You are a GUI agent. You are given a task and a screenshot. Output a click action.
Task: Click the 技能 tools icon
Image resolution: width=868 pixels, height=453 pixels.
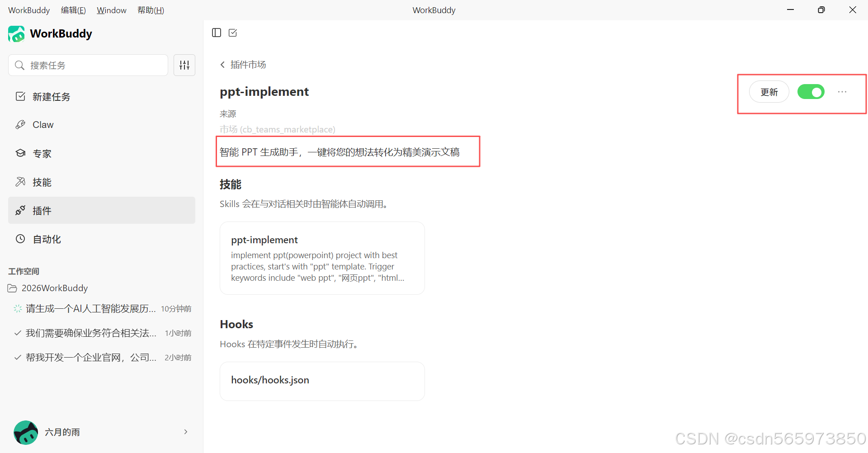20,182
